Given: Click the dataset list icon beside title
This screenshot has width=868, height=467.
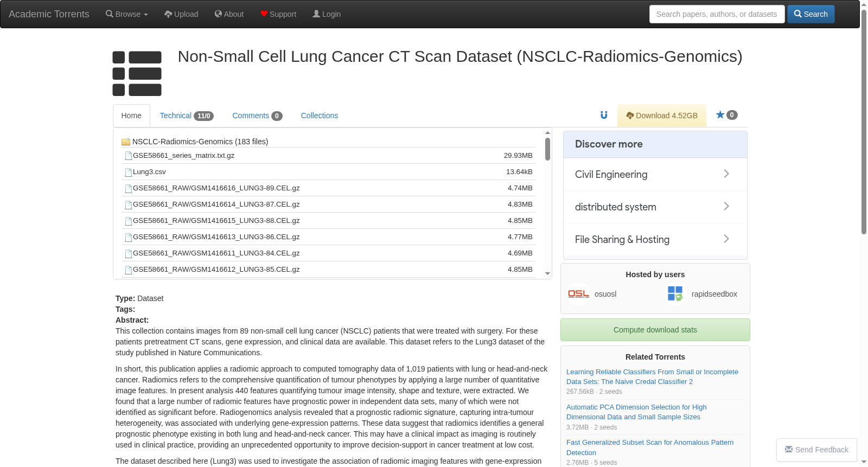Looking at the screenshot, I should pyautogui.click(x=137, y=73).
